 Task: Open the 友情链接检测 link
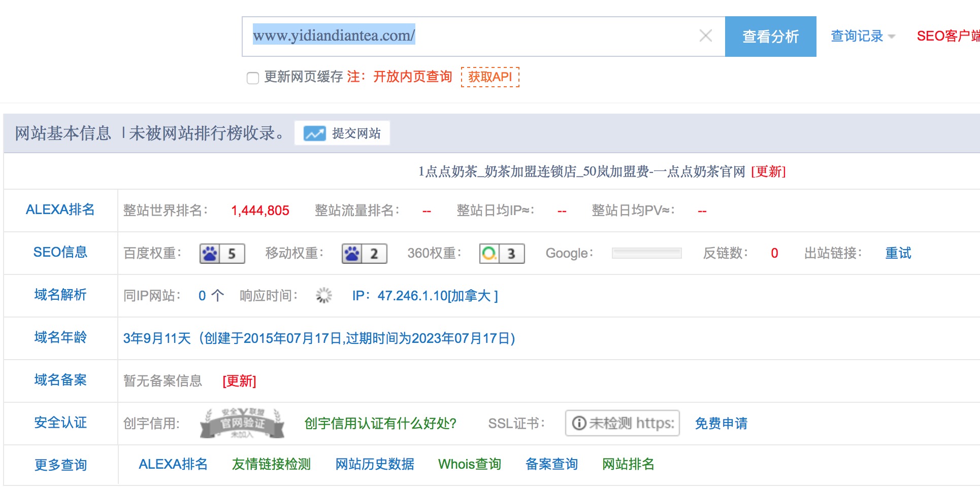(271, 464)
